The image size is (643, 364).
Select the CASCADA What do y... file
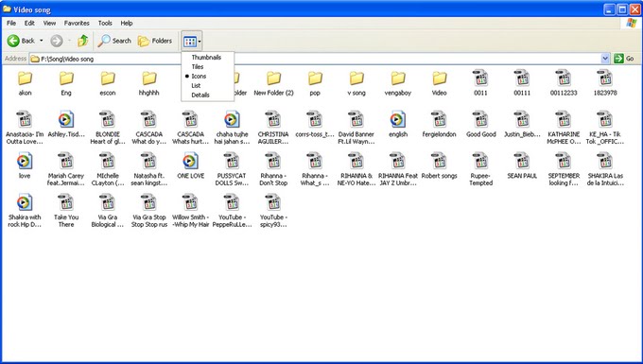[148, 128]
